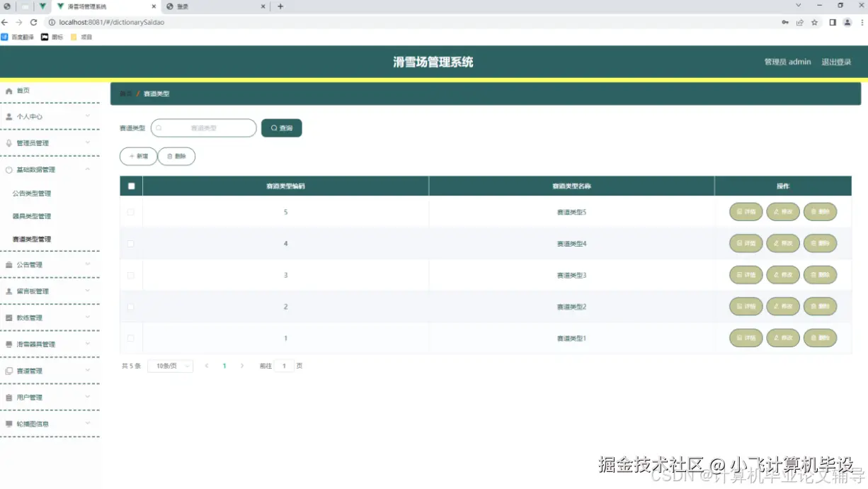The image size is (868, 489).
Task: Expand the 赛道管理 menu chevron
Action: [88, 371]
